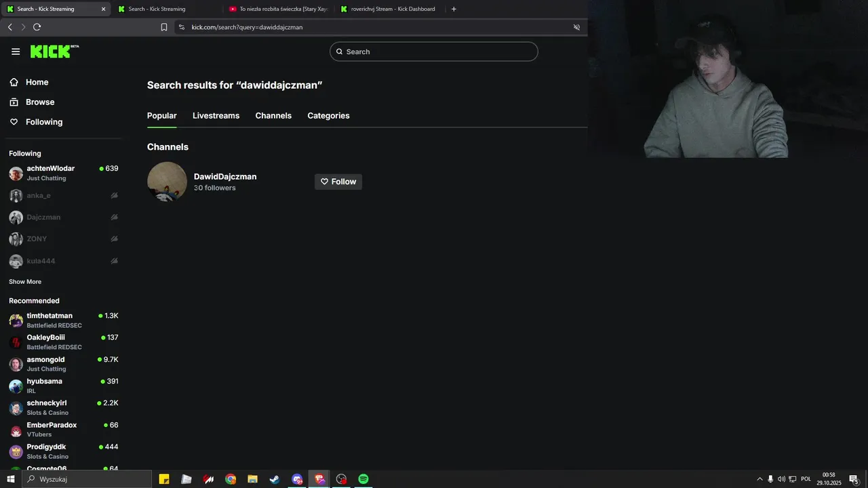The image size is (868, 488).
Task: Switch to the Categories results tab
Action: [x=328, y=116]
